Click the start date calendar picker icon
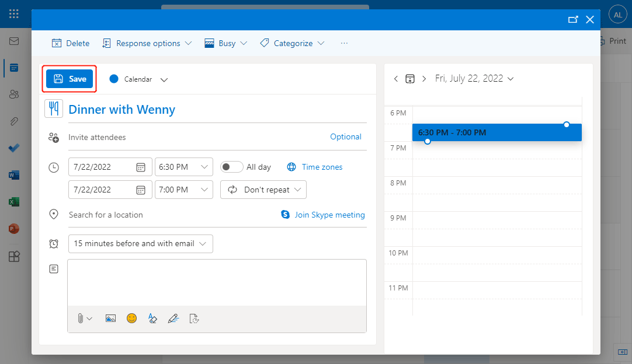Image resolution: width=632 pixels, height=364 pixels. point(140,167)
